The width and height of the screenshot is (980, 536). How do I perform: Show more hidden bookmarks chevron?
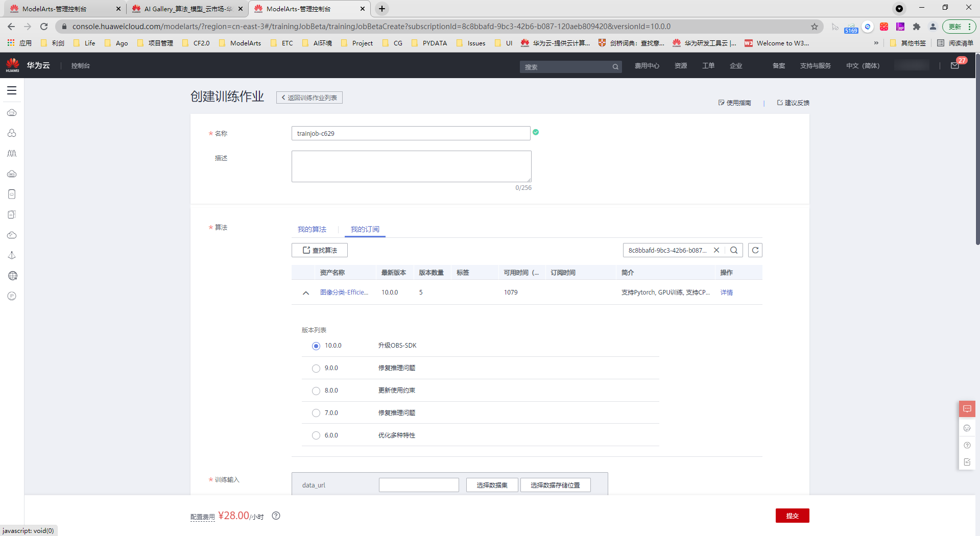pos(876,43)
